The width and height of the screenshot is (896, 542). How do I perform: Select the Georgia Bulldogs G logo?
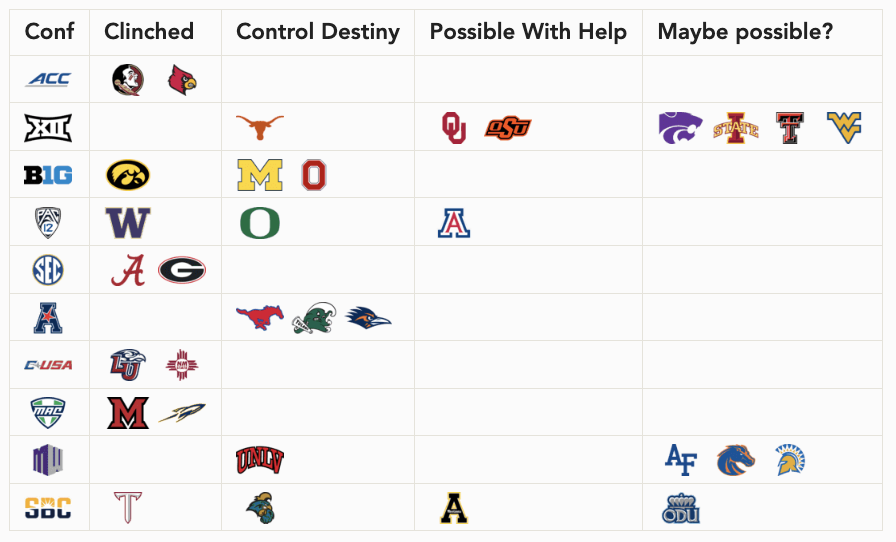[182, 270]
